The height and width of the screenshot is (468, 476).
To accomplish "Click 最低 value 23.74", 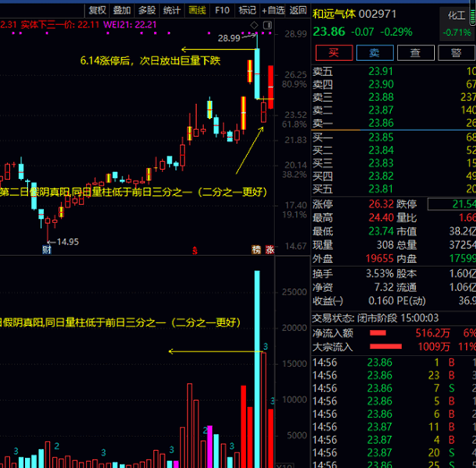I will (x=381, y=232).
